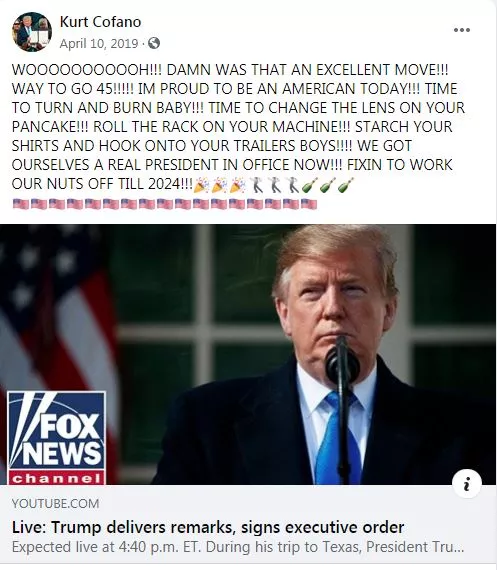Click the first American flag emoji

click(x=21, y=204)
